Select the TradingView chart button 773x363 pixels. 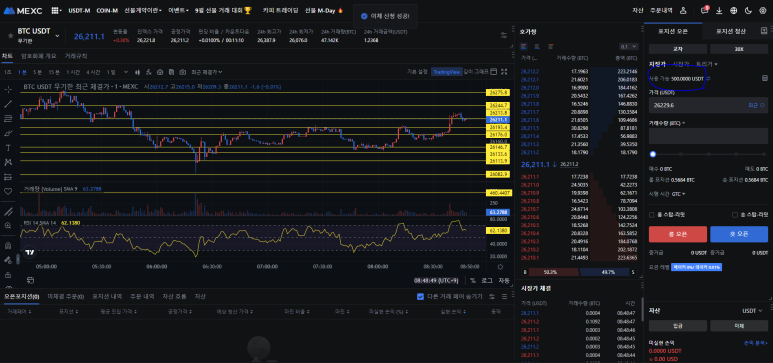pos(446,72)
